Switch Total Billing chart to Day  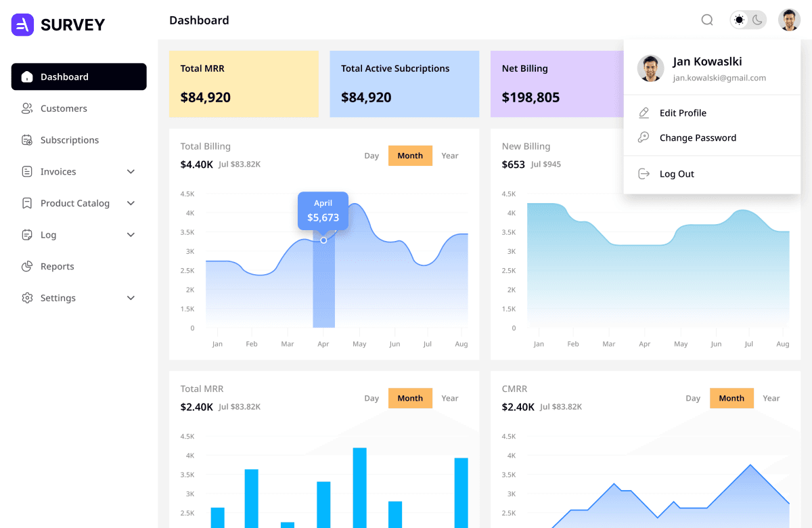click(371, 156)
